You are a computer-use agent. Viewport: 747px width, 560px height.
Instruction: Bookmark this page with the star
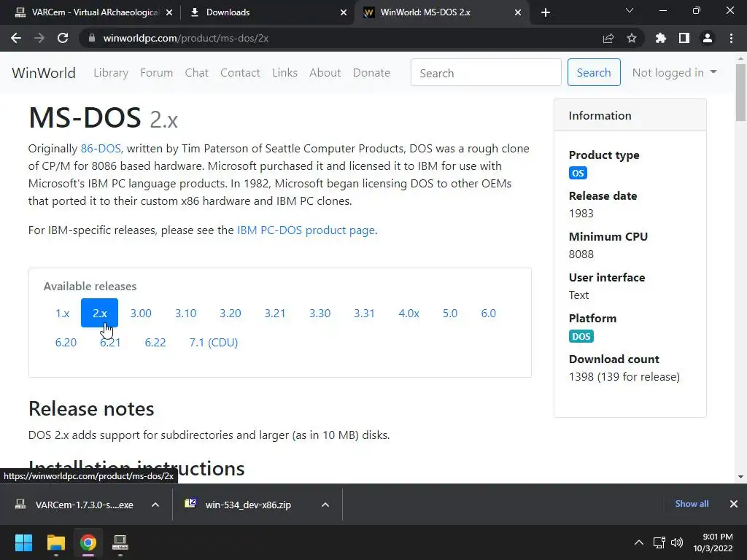pyautogui.click(x=632, y=38)
